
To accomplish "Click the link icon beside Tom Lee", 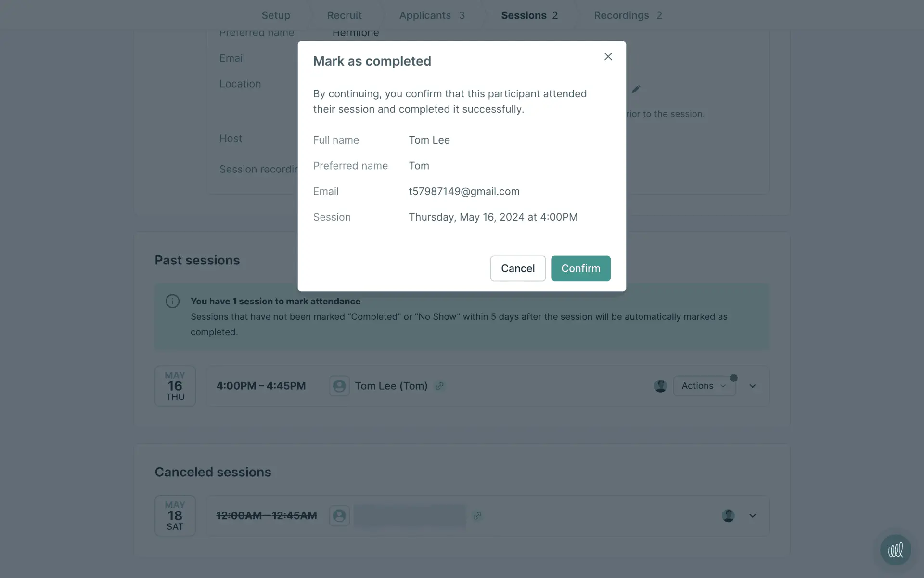I will (x=439, y=386).
